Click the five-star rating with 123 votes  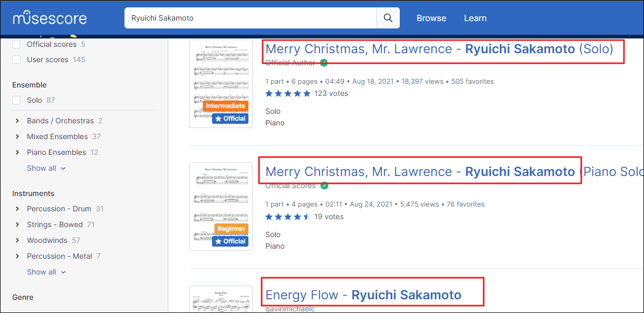point(288,93)
